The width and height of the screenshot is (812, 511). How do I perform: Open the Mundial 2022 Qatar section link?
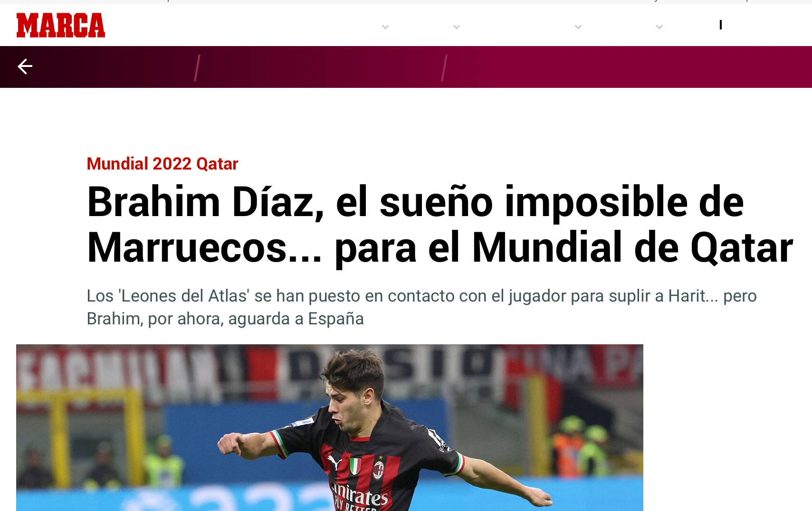pos(162,164)
